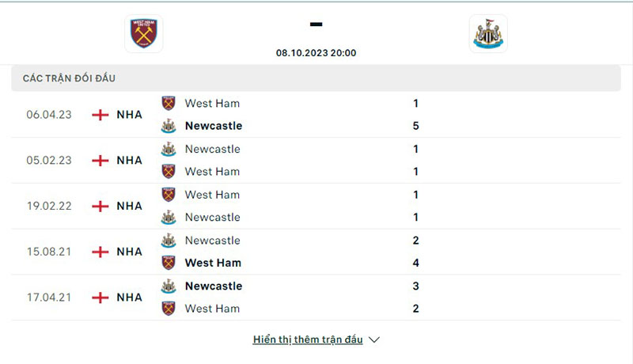633x364 pixels.
Task: Click the 08.10.2023 20:00 kickoff time
Action: 316,53
